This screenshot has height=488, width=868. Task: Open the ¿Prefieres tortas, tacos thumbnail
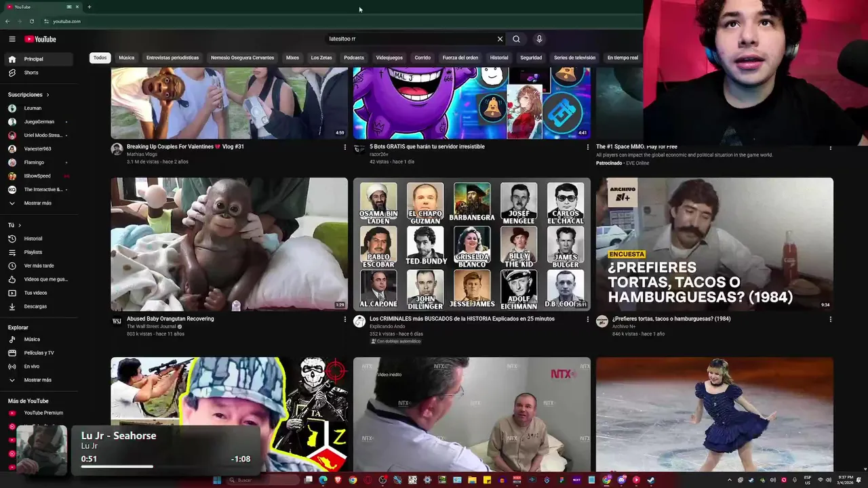click(715, 244)
